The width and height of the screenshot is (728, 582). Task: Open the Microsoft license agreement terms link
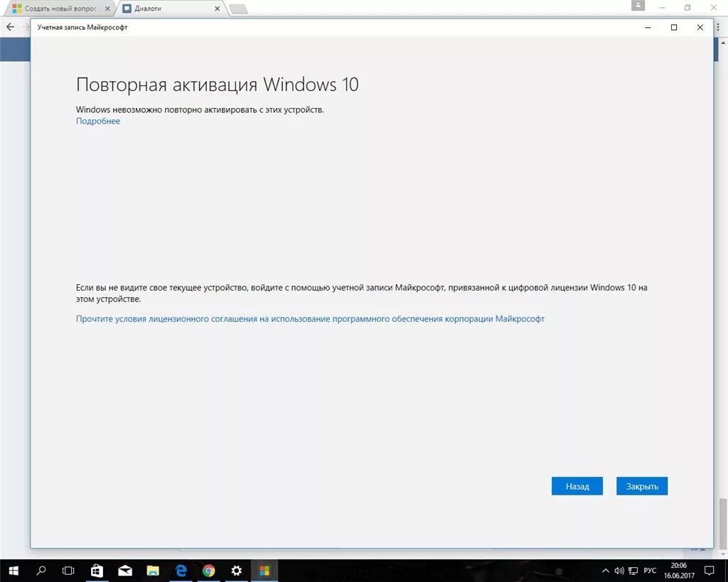point(310,319)
